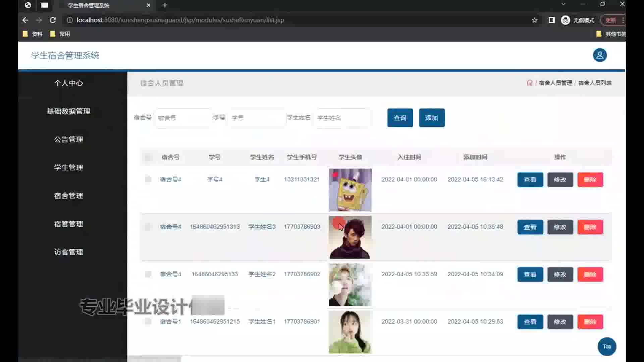
Task: Reload the page with refresh icon
Action: (53, 20)
